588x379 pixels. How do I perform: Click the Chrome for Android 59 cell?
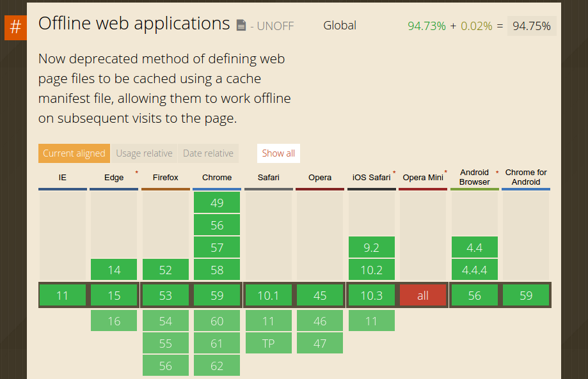coord(526,295)
